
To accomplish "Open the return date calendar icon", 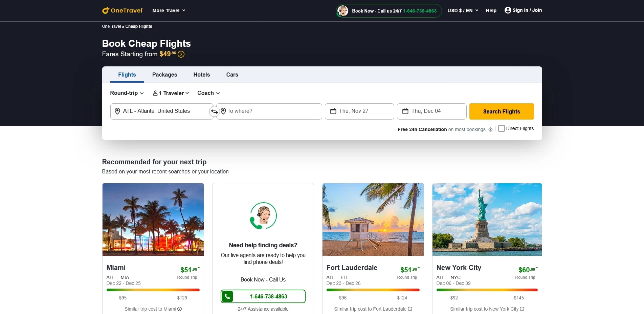I will [x=405, y=111].
